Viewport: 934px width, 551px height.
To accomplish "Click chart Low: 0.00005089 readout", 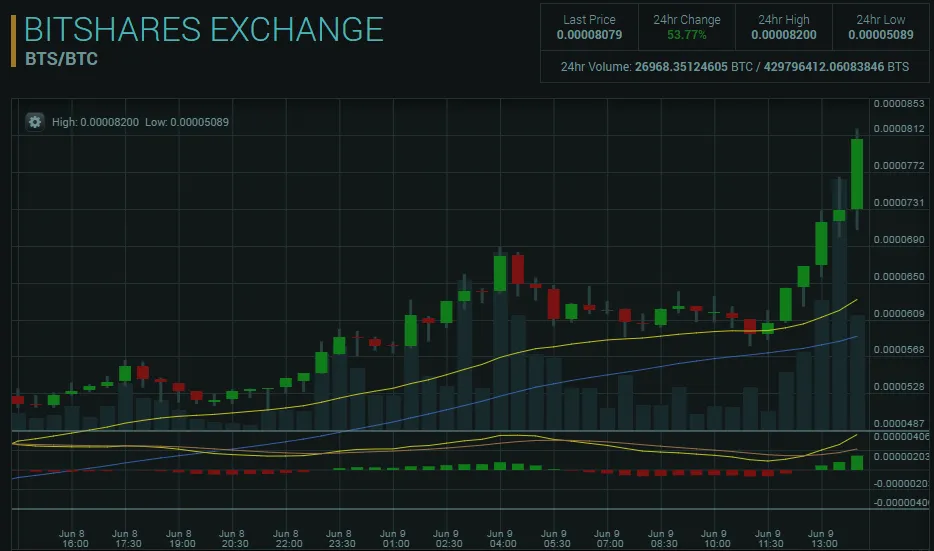I will (x=187, y=122).
